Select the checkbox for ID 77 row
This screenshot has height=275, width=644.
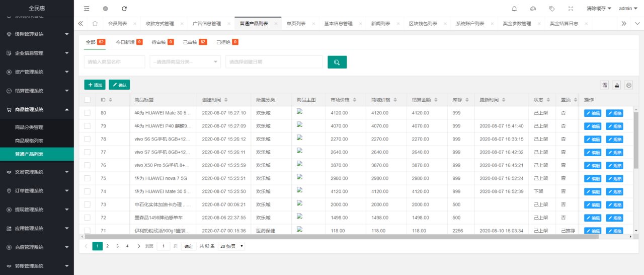tap(88, 152)
